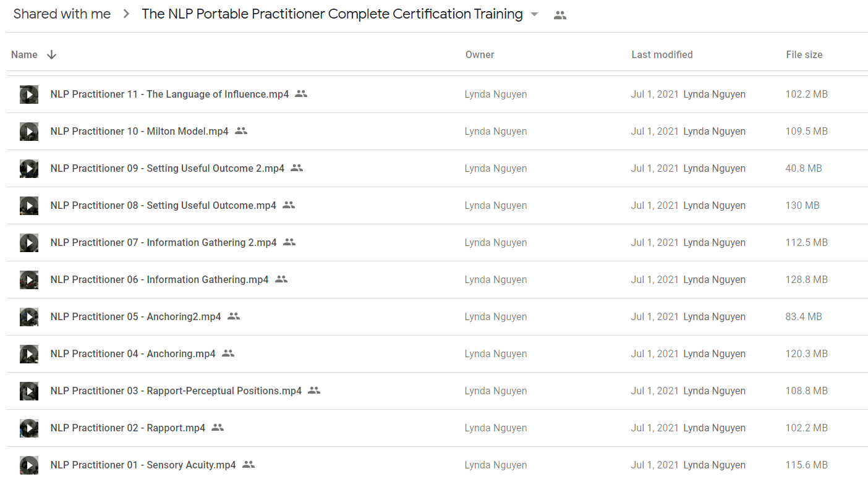Sort by Name column header
This screenshot has height=482, width=868.
click(24, 54)
